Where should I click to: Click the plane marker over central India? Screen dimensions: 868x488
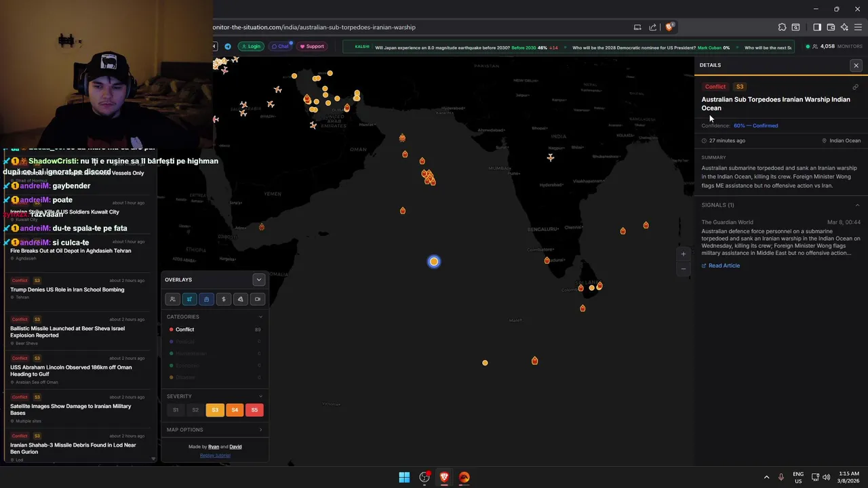click(551, 157)
